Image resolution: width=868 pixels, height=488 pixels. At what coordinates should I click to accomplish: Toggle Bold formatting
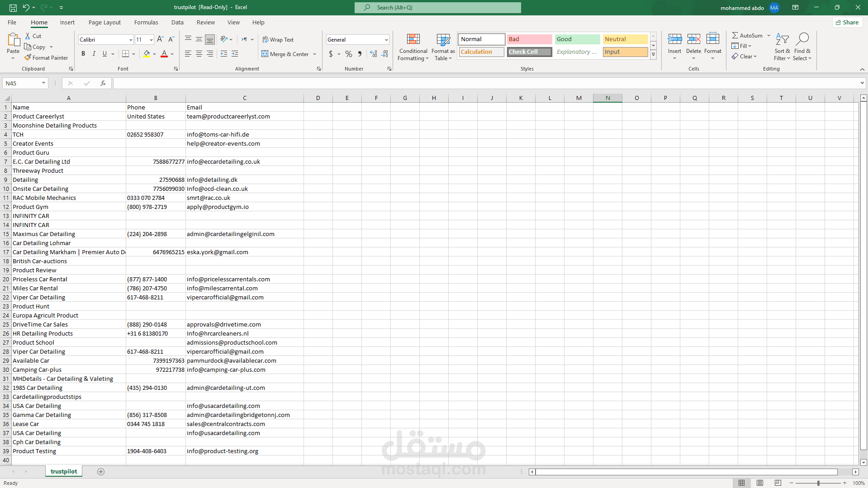click(x=83, y=54)
